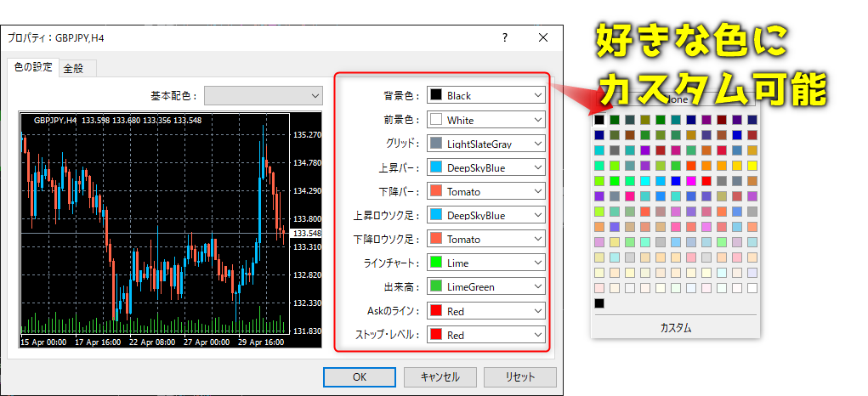Open the ラインチャート Lime dropdown
Screen dimensions: 868x396
[486, 263]
